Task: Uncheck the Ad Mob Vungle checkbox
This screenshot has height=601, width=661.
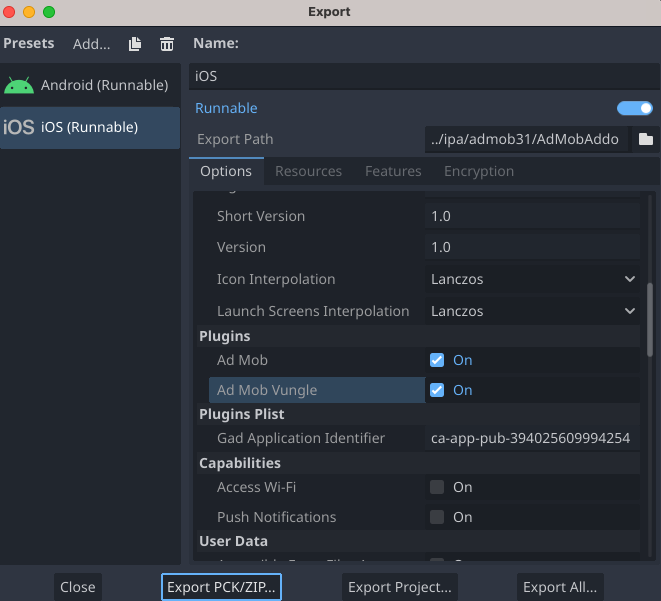Action: pyautogui.click(x=437, y=390)
